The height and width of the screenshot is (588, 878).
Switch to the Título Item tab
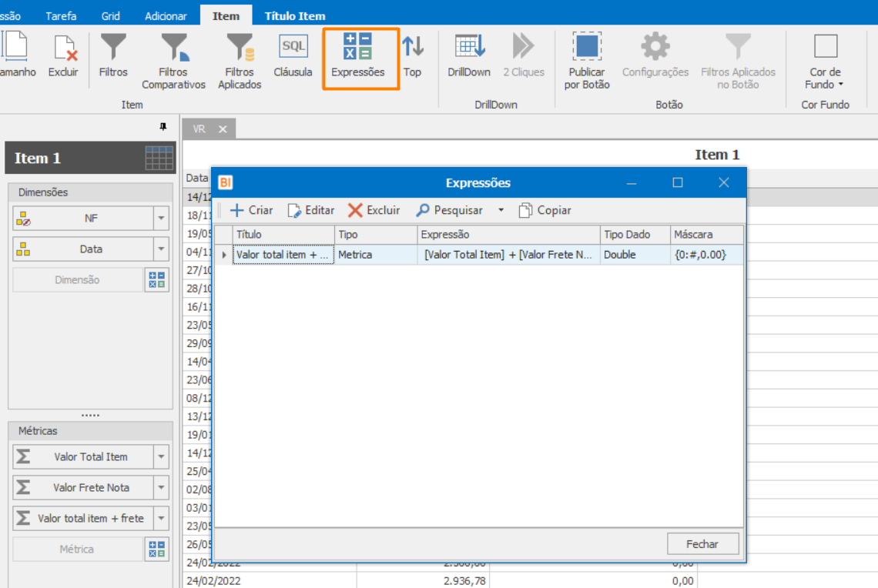(294, 15)
